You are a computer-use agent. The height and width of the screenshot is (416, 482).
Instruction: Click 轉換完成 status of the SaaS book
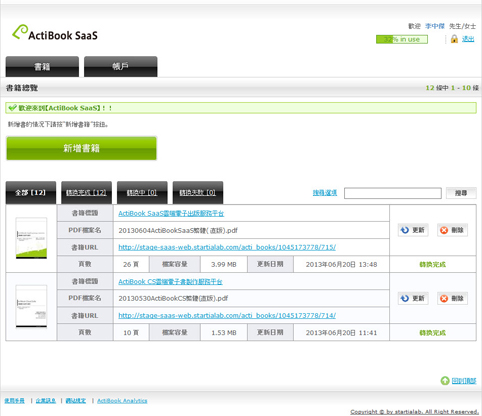432,265
